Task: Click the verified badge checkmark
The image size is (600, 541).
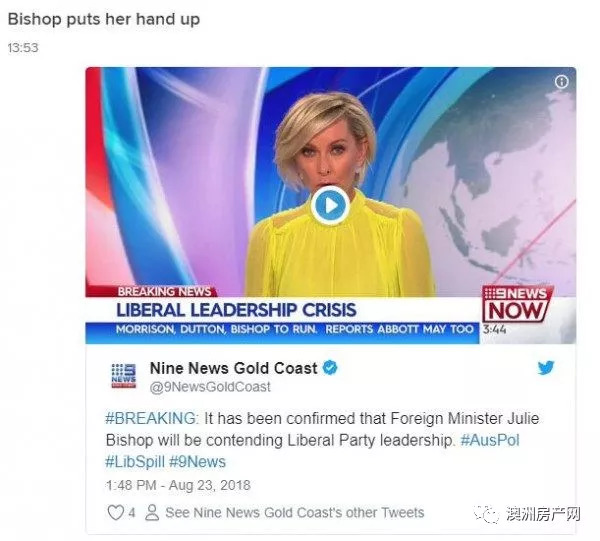Action: 330,368
